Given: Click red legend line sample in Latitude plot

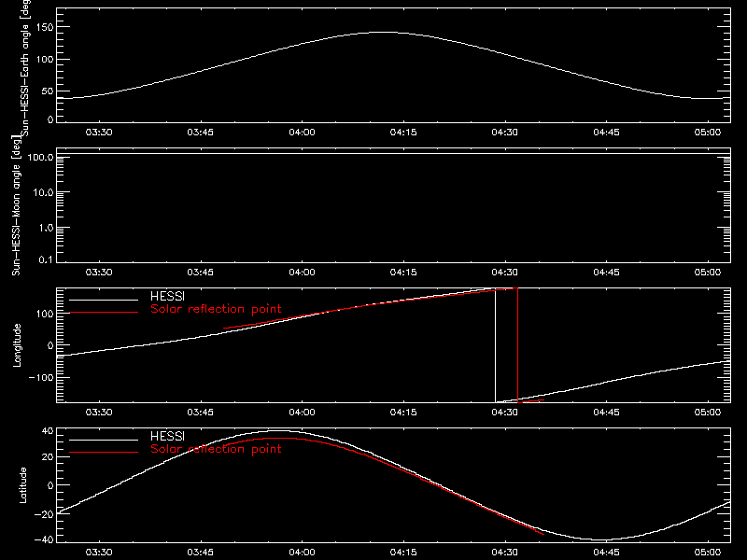Looking at the screenshot, I should (x=104, y=453).
